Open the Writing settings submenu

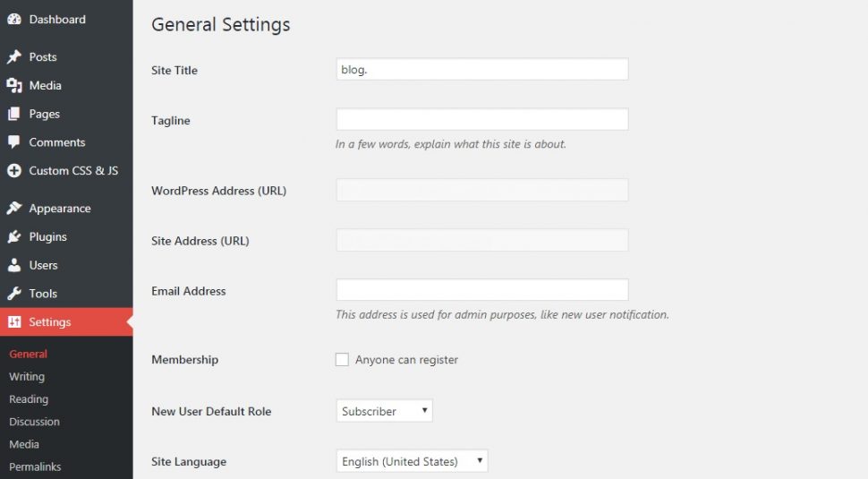pyautogui.click(x=27, y=377)
